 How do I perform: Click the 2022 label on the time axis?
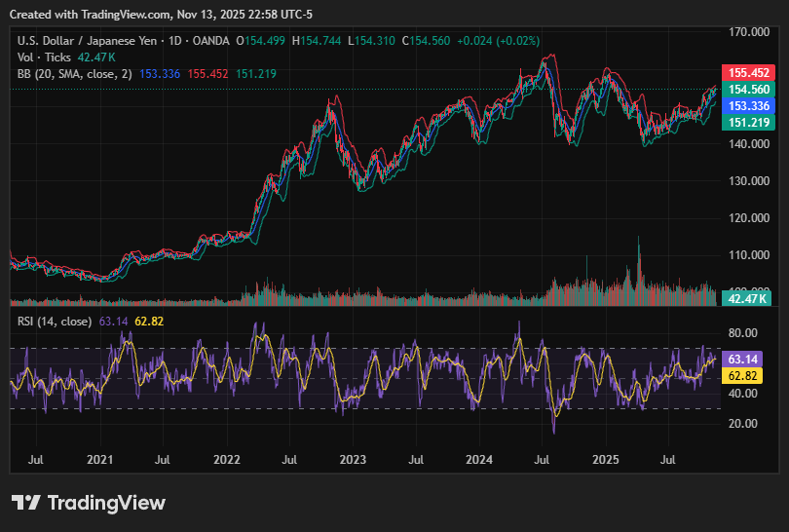227,458
